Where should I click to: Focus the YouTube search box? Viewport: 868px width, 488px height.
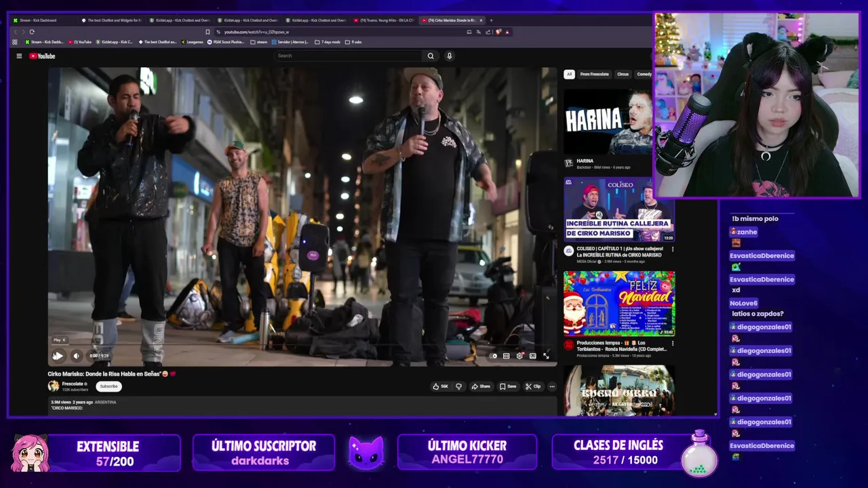pyautogui.click(x=348, y=56)
